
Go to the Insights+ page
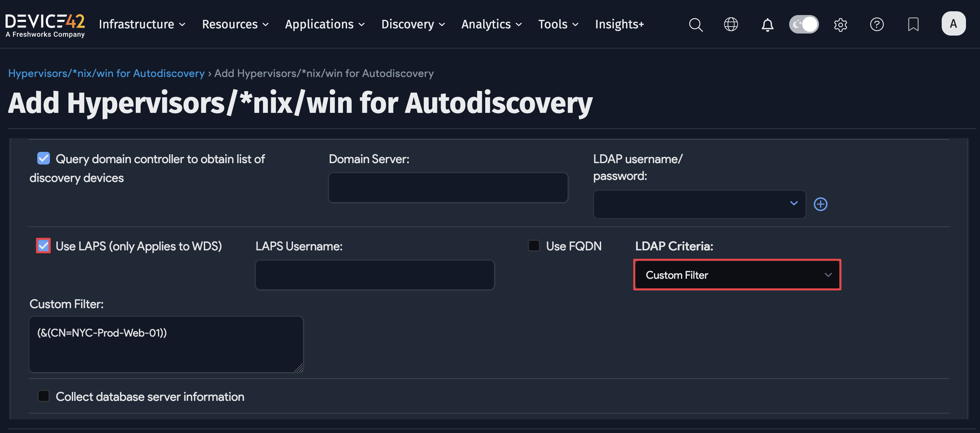(x=619, y=25)
